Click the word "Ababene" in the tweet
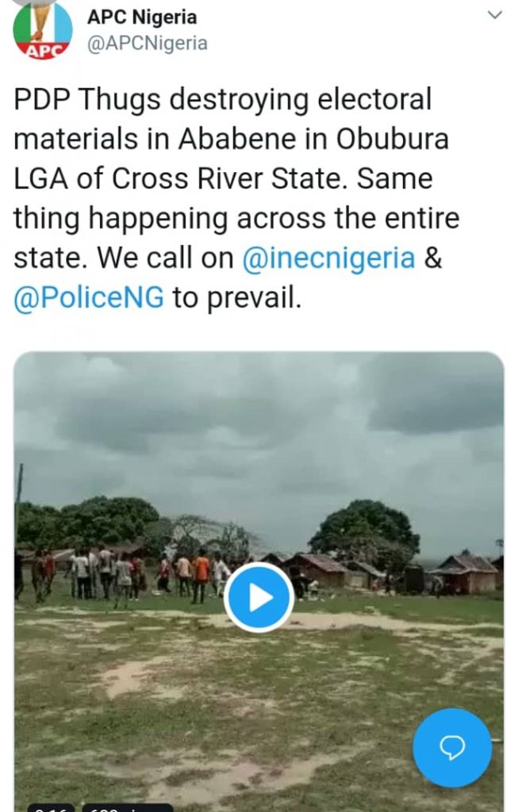518x812 pixels. click(235, 140)
